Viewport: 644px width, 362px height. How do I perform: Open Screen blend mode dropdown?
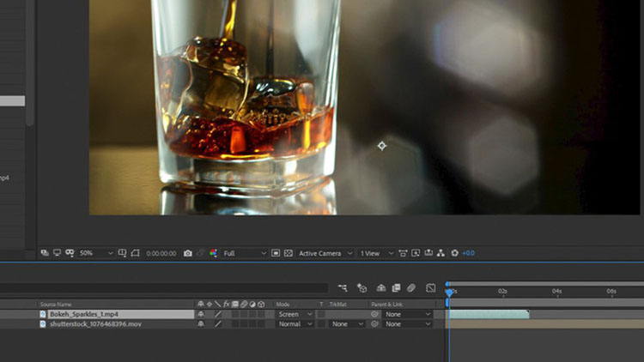[295, 315]
